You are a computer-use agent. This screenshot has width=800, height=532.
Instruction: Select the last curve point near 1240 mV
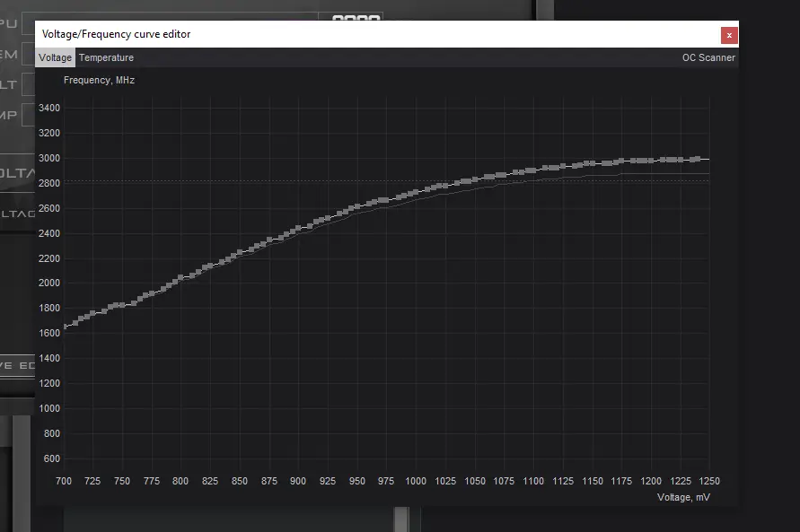pos(698,159)
